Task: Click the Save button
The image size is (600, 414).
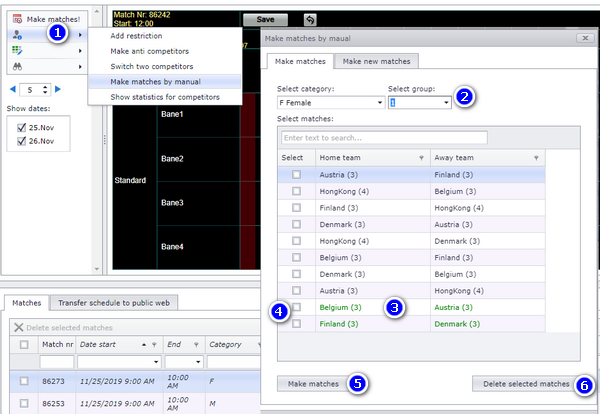Action: (x=265, y=20)
